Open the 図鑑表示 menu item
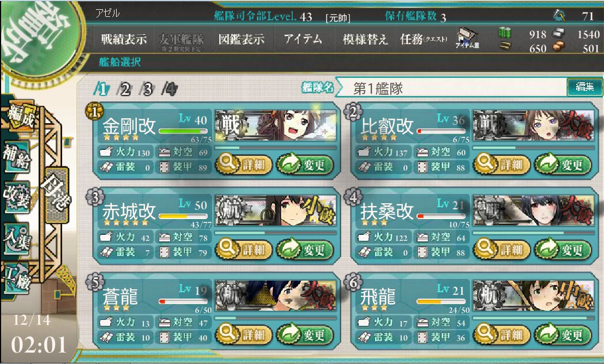The height and width of the screenshot is (364, 604). (x=241, y=39)
